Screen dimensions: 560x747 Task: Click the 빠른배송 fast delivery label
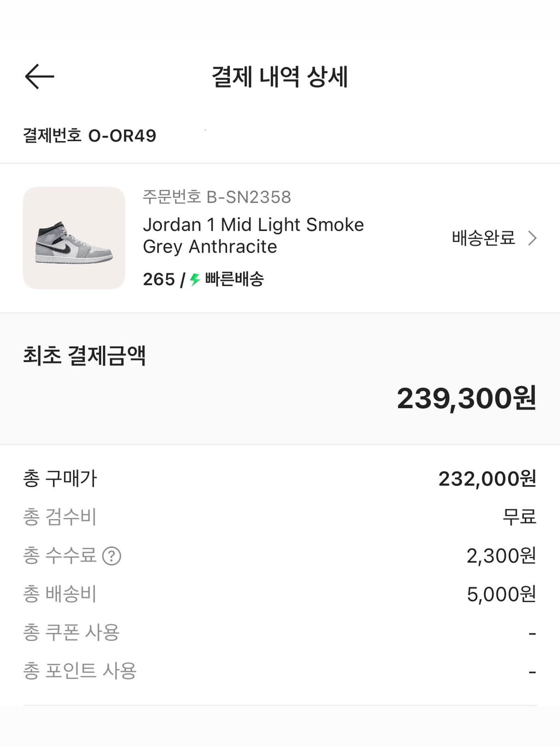click(234, 279)
